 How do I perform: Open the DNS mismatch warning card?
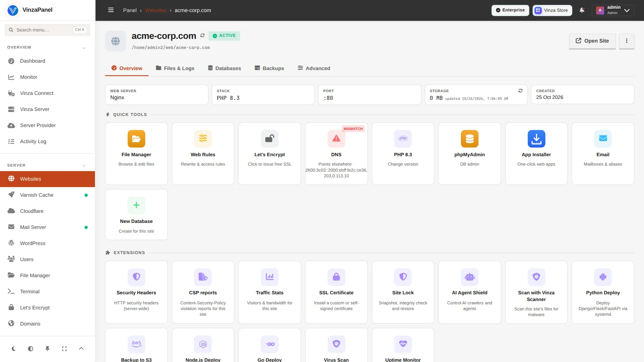(x=336, y=154)
